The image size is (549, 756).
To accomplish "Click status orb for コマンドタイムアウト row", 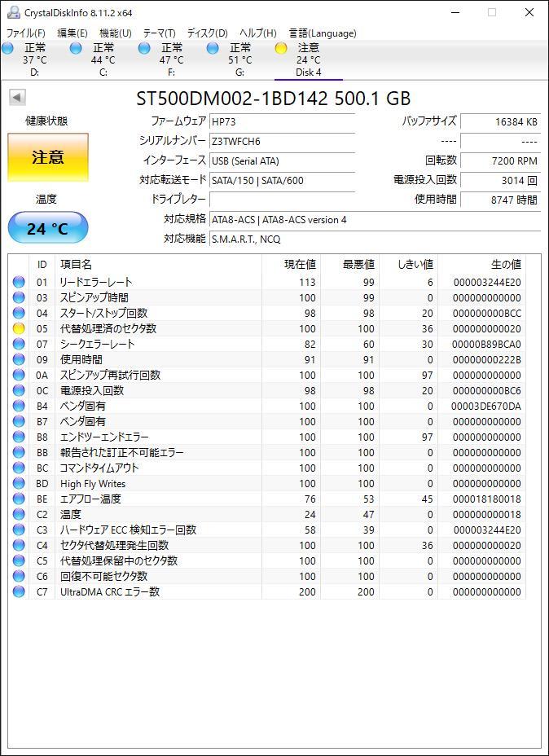I will (19, 468).
